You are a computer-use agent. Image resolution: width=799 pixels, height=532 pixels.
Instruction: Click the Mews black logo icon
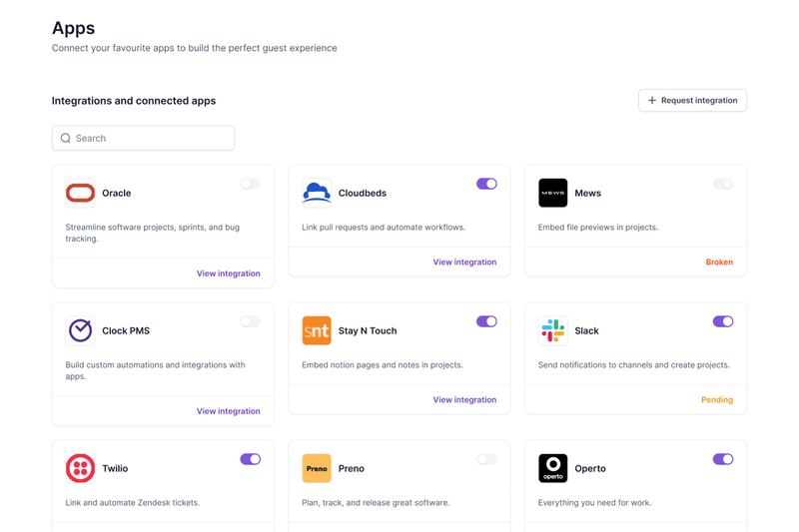point(552,193)
